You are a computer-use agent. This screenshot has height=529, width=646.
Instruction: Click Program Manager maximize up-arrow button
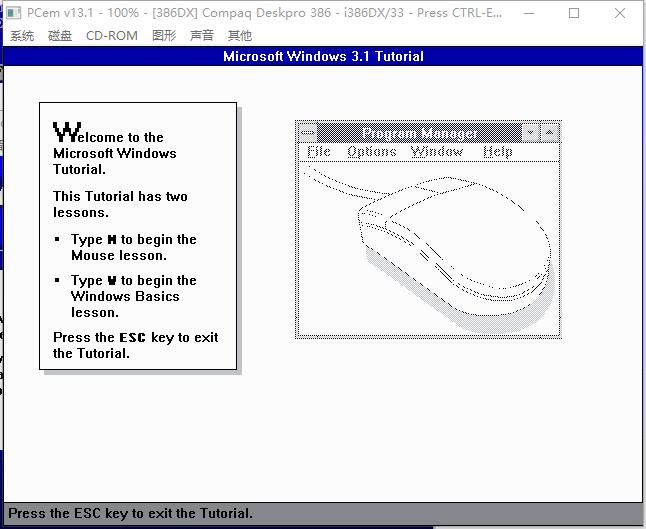pos(549,133)
